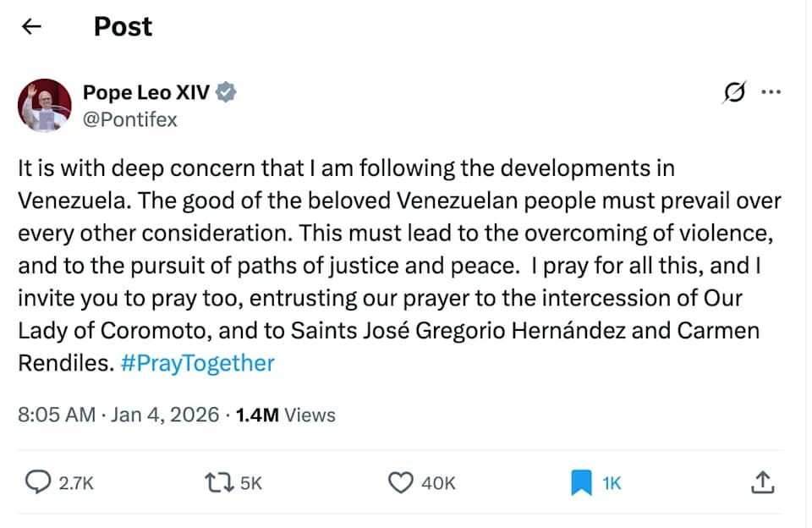Toggle off the blue bookmark
The width and height of the screenshot is (812, 528).
click(x=580, y=481)
